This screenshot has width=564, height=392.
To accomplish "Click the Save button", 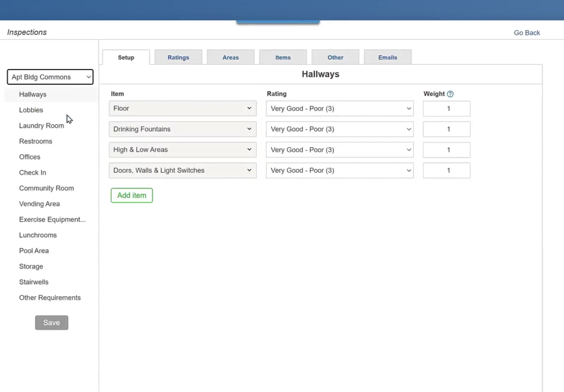I will tap(51, 323).
